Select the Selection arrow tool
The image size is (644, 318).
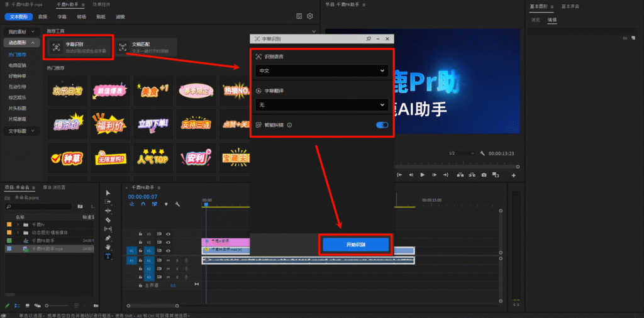(108, 193)
